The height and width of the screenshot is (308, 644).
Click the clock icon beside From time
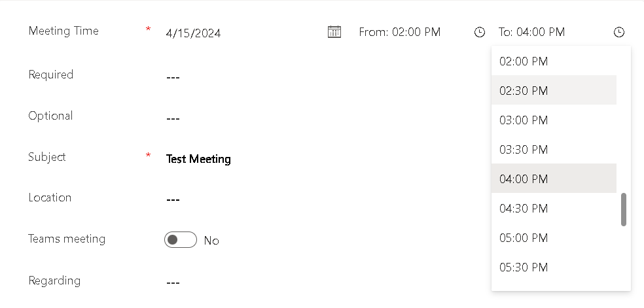coord(479,32)
